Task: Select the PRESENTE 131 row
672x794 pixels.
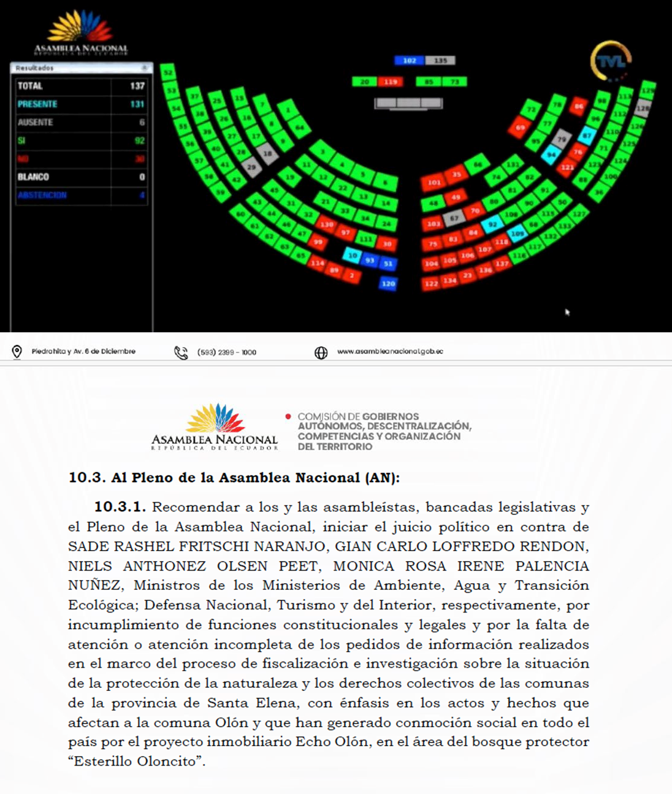Action: tap(82, 104)
